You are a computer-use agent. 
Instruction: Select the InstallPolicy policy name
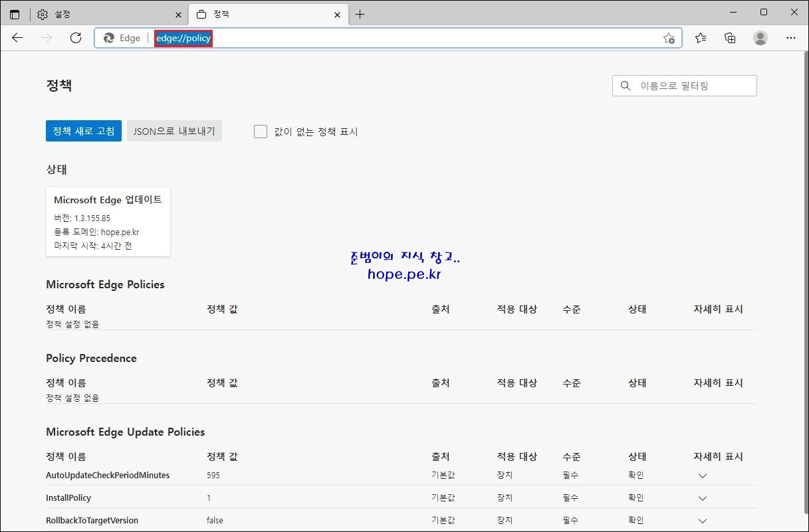pyautogui.click(x=68, y=498)
